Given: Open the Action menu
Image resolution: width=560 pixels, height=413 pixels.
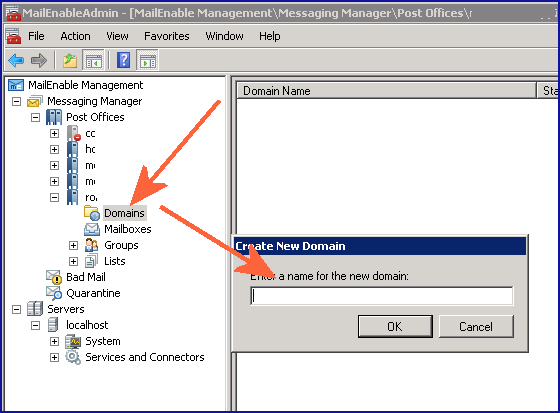Looking at the screenshot, I should point(75,36).
